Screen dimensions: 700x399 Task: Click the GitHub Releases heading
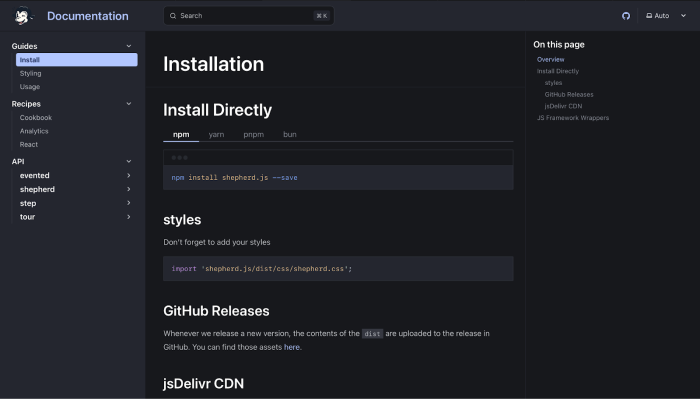216,311
